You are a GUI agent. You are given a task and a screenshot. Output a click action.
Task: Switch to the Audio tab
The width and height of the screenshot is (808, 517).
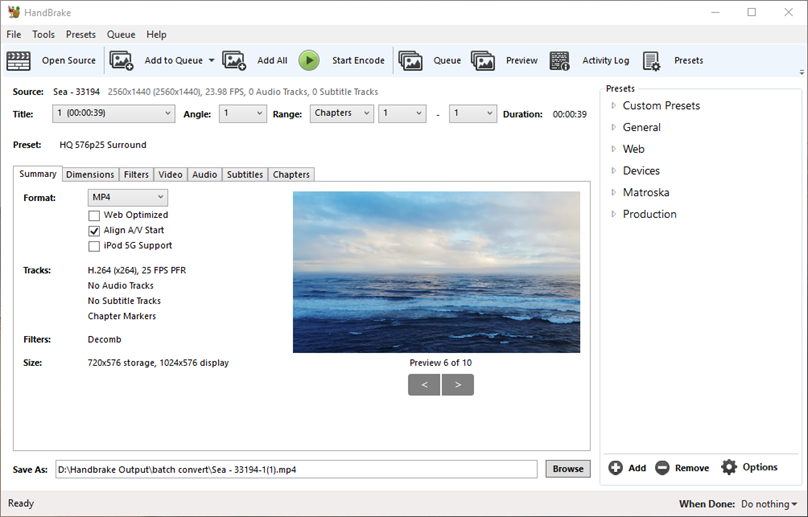(205, 175)
